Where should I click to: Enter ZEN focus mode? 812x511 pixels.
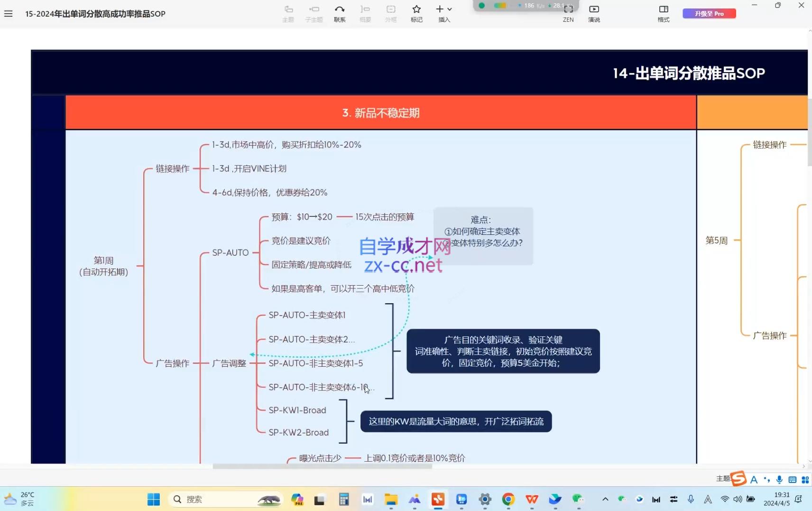pyautogui.click(x=568, y=13)
